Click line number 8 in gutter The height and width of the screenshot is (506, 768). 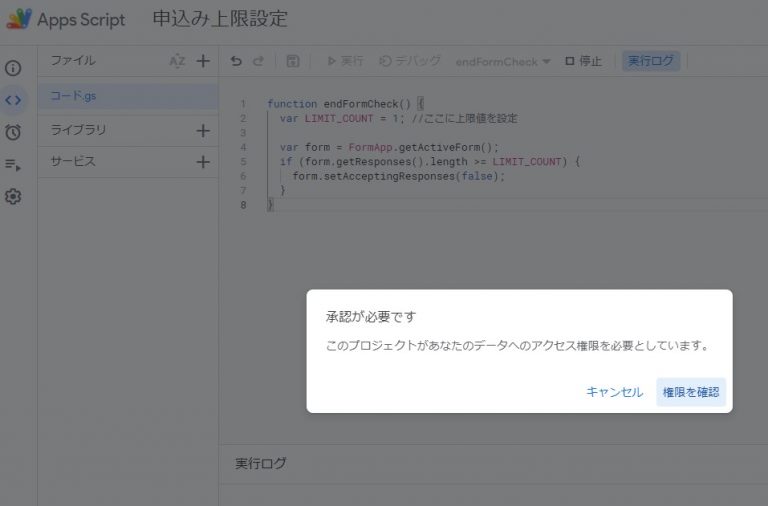click(243, 205)
